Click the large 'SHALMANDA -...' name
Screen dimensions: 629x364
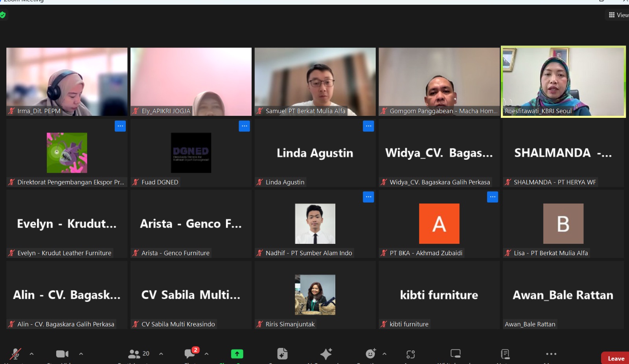tap(563, 153)
